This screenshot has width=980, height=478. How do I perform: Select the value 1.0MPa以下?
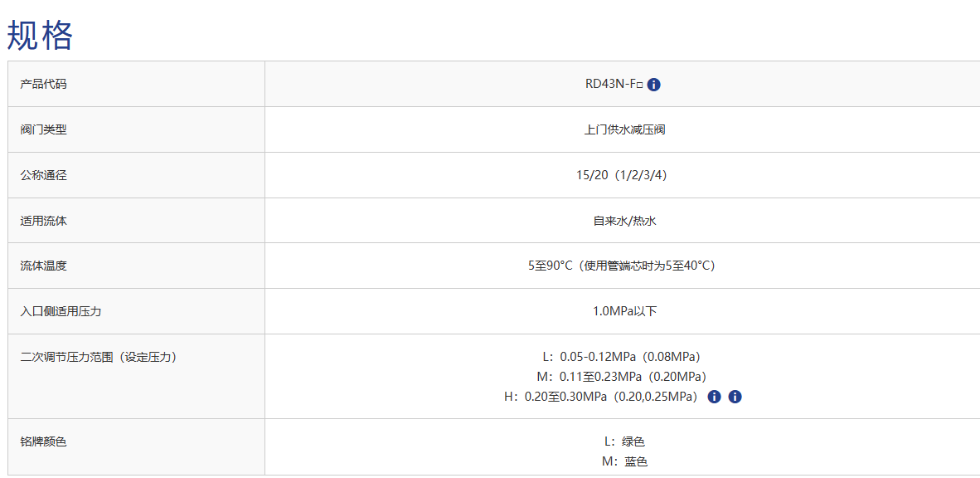[624, 311]
